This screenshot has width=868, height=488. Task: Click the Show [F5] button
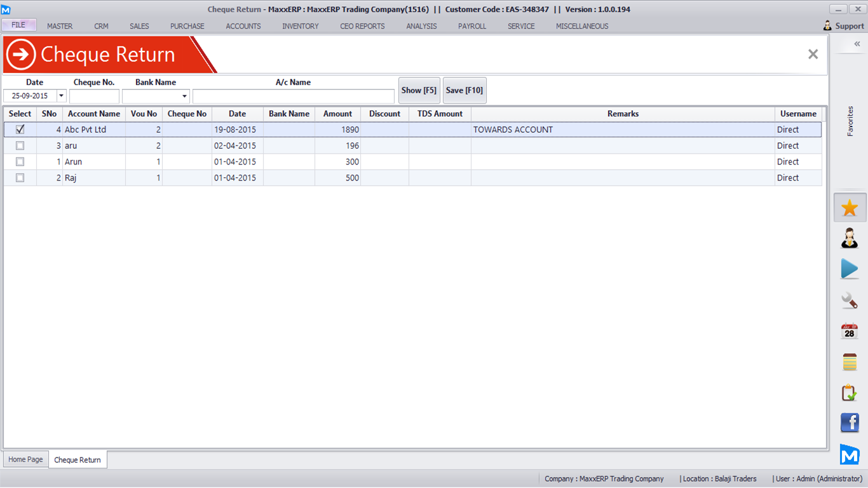pos(419,90)
